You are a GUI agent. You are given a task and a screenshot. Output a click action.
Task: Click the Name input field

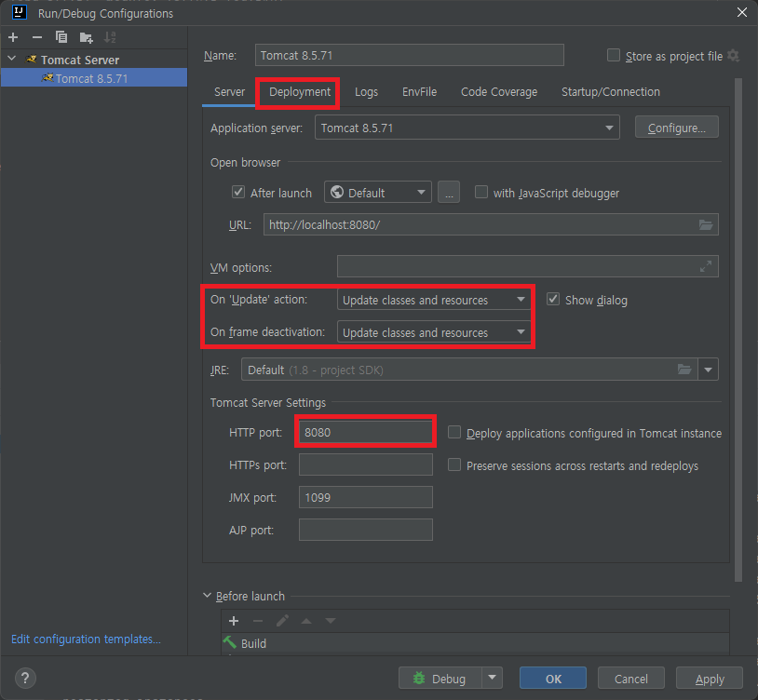409,55
